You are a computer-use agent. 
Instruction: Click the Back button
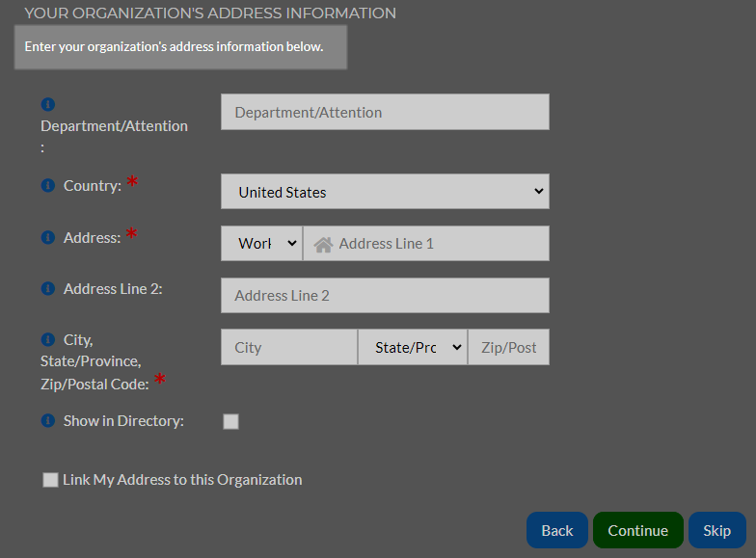[x=557, y=530]
